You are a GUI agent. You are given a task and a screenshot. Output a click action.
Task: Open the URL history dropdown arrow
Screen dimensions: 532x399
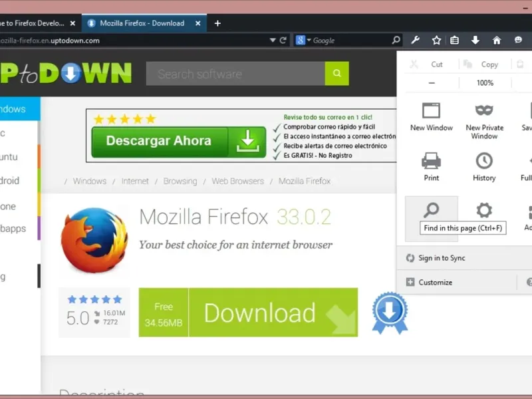(x=273, y=41)
